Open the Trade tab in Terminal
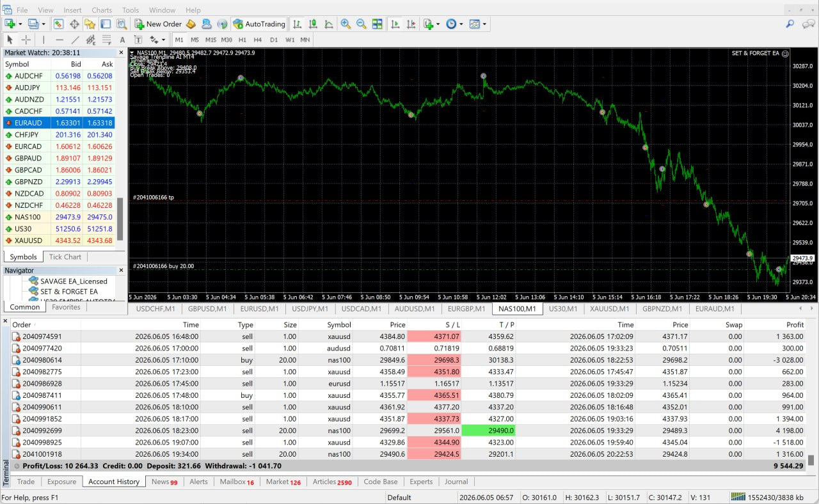The width and height of the screenshot is (819, 504). tap(26, 482)
